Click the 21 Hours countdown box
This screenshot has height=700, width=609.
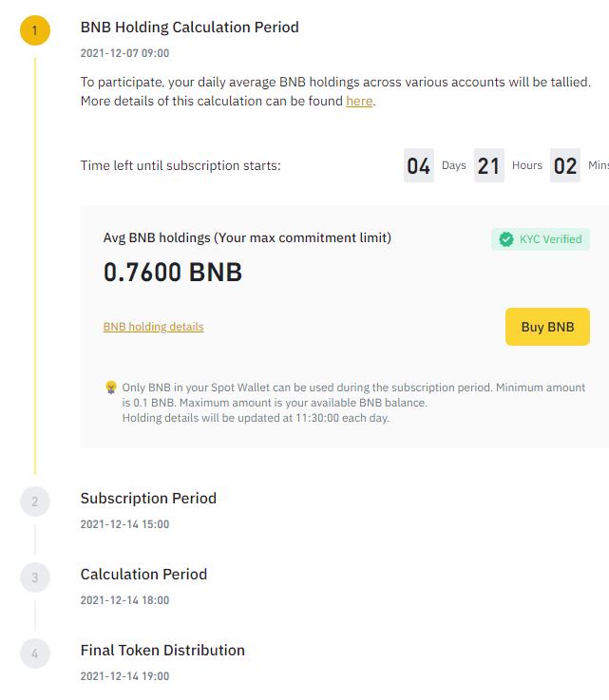coord(489,165)
